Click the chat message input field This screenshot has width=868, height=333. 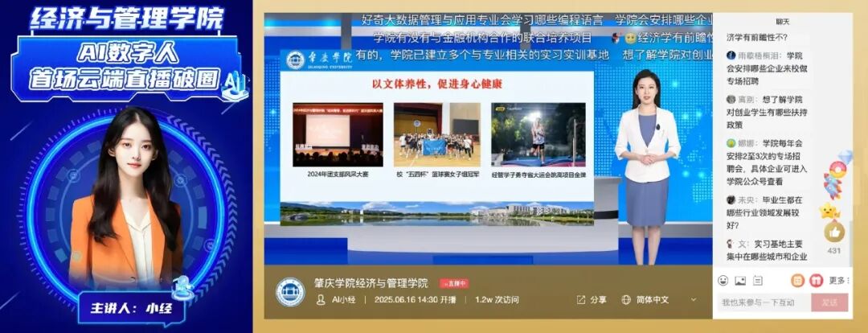[761, 302]
